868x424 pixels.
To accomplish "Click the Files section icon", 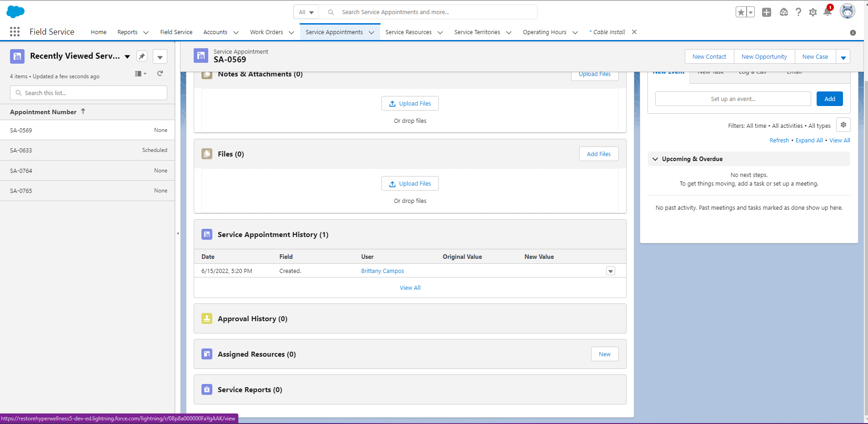I will pyautogui.click(x=207, y=154).
